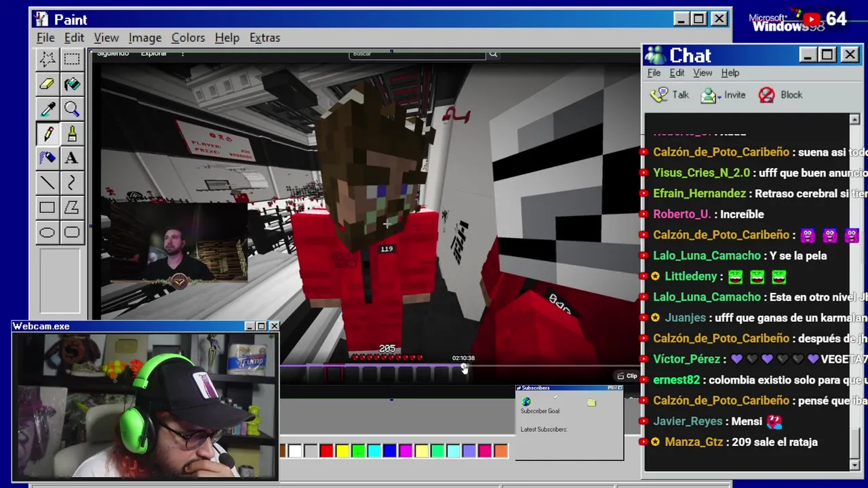Open the Help menu in Paint

click(x=227, y=37)
